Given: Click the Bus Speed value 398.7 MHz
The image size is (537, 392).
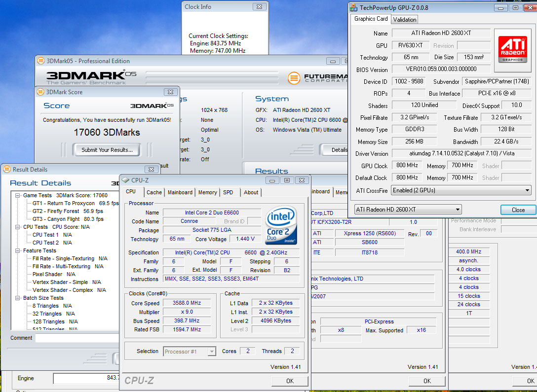Looking at the screenshot, I should 187,321.
